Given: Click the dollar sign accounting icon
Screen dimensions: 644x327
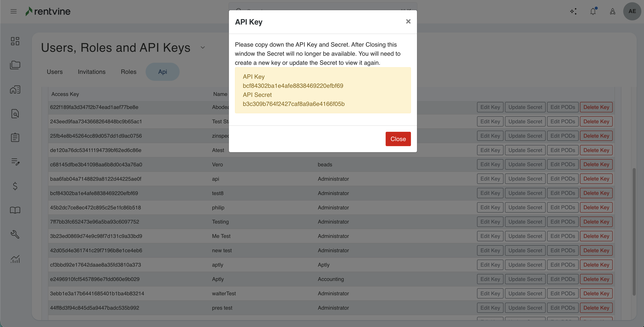Looking at the screenshot, I should point(15,186).
